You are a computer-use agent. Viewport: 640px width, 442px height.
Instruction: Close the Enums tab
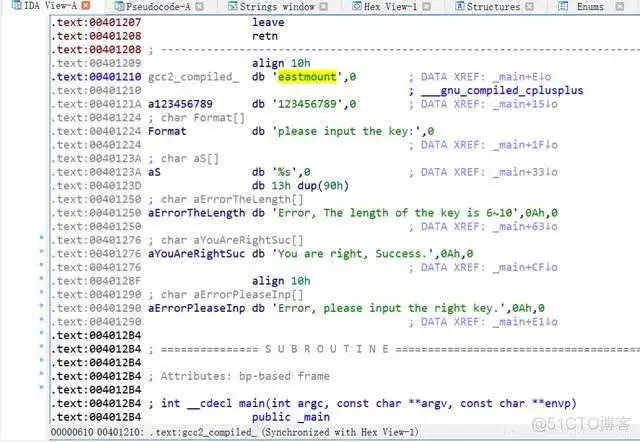coord(619,6)
